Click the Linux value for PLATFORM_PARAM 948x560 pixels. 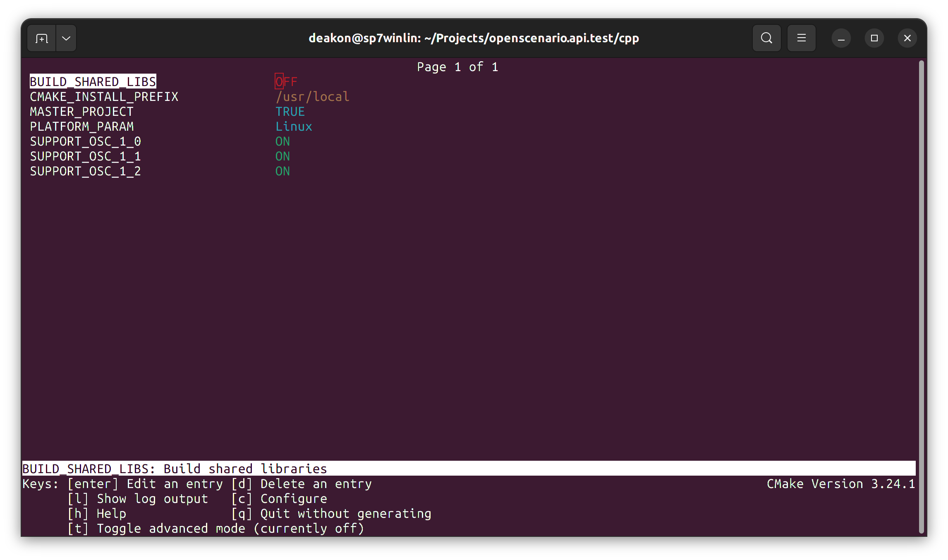(294, 126)
